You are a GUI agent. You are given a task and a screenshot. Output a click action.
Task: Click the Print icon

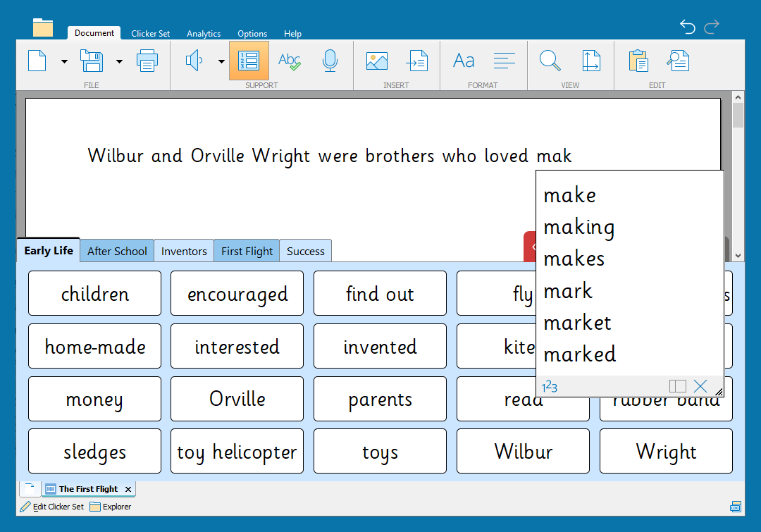(147, 61)
